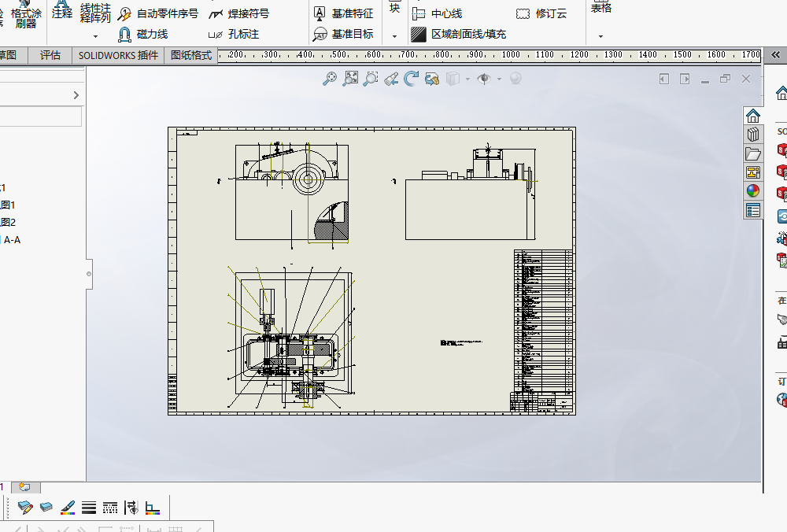Toggle the Hide/Show Items eye icon
This screenshot has width=787, height=532.
[x=484, y=79]
